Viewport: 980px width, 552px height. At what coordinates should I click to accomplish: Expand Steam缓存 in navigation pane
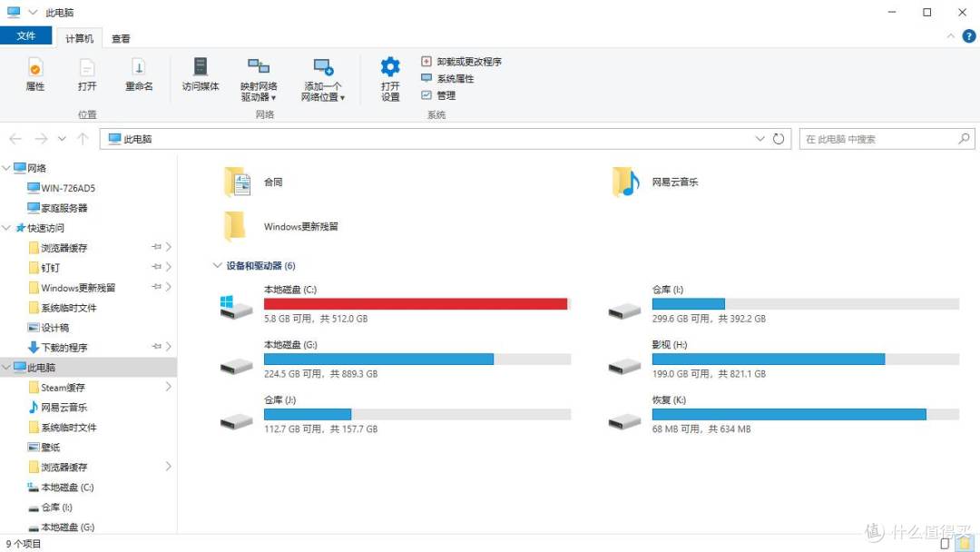(169, 387)
